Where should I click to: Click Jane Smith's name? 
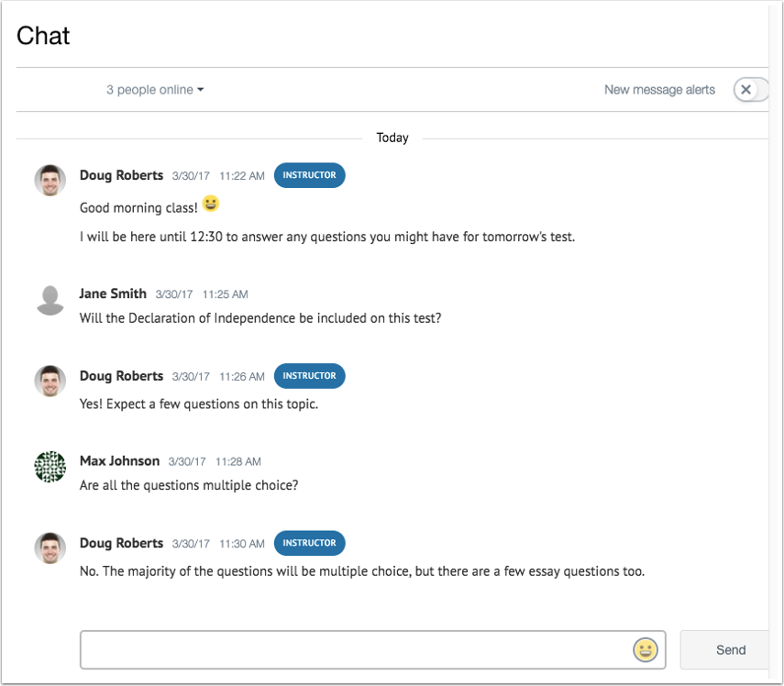(x=113, y=293)
